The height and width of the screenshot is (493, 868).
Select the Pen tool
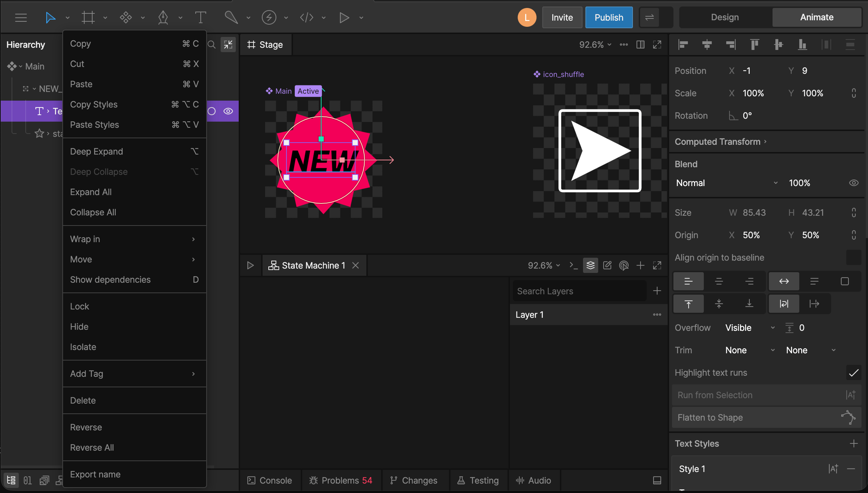coord(163,17)
